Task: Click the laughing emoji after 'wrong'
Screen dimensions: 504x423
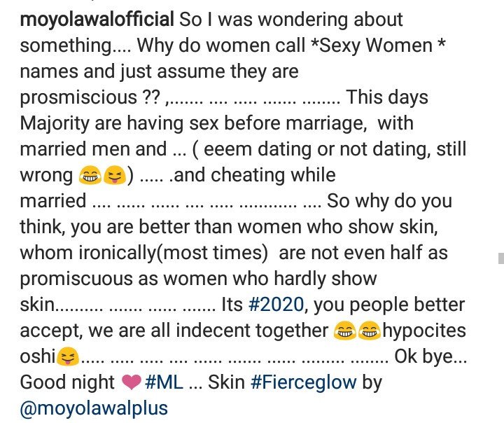Action: pyautogui.click(x=90, y=176)
